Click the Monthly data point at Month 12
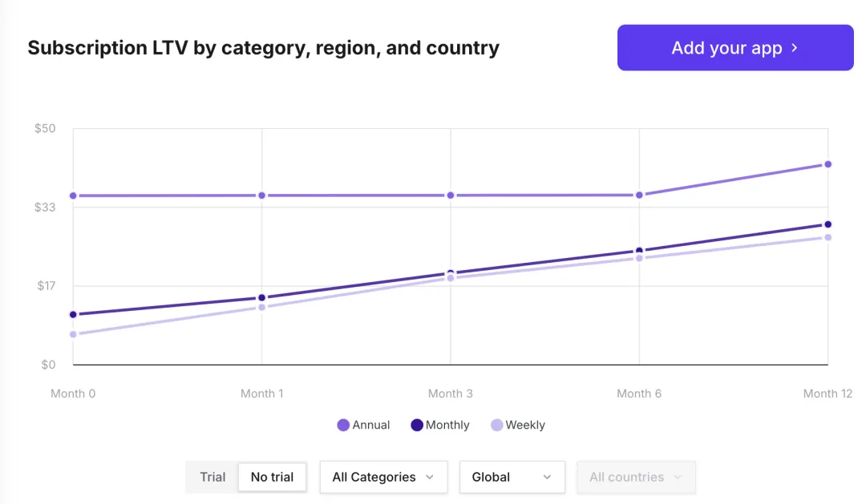 click(x=828, y=224)
